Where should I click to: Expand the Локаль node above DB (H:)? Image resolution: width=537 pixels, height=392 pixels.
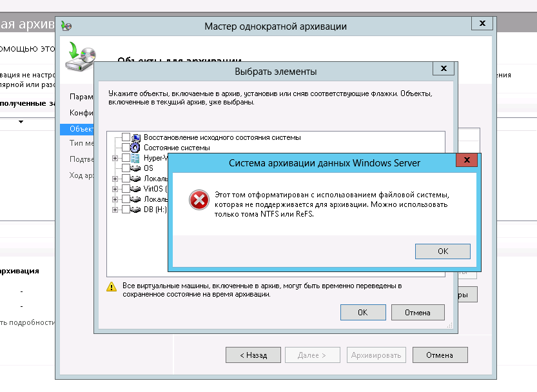(115, 199)
